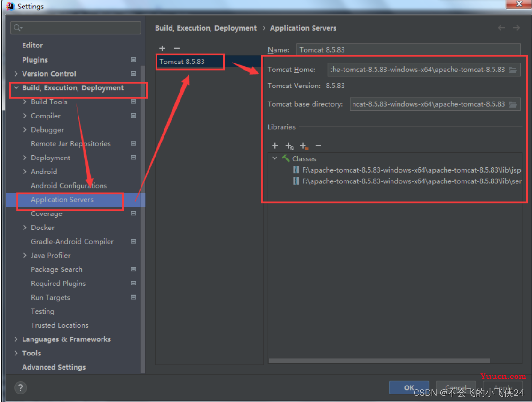Screen dimensions: 532x402
Task: Click the project-level icon beside Version Control
Action: pyautogui.click(x=133, y=74)
